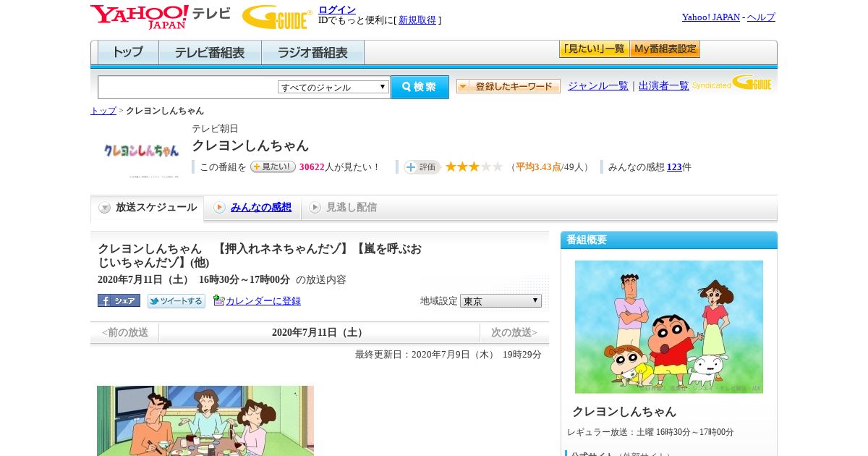Open the 123 impressions count link
The height and width of the screenshot is (456, 868).
(x=674, y=167)
